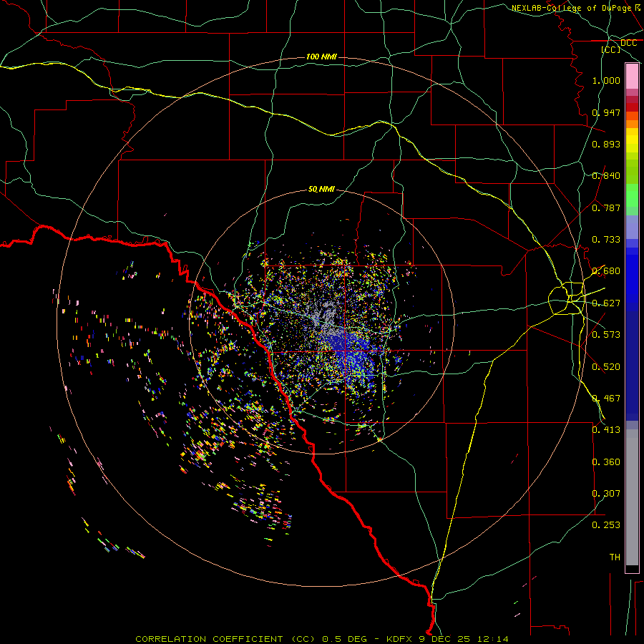Select the 0.947 color scale value
The image size is (644, 644).
coord(606,112)
